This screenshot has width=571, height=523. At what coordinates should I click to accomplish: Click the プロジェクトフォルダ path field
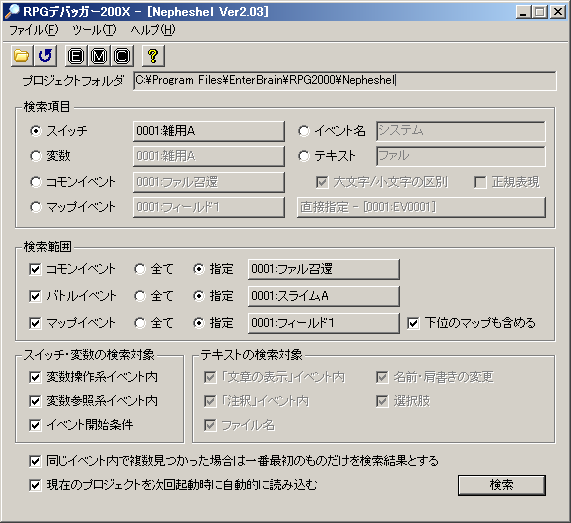tap(344, 80)
